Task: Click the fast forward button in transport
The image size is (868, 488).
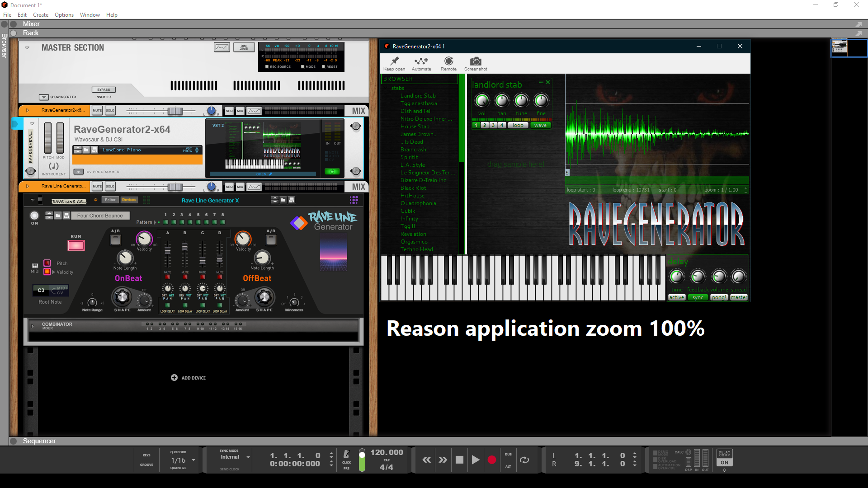Action: tap(443, 460)
